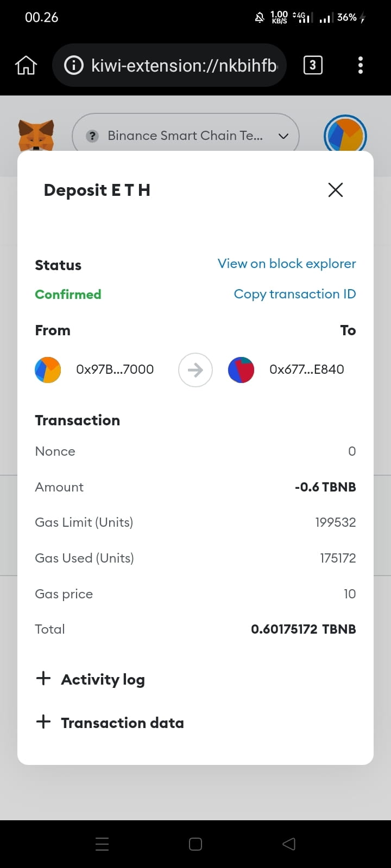This screenshot has height=868, width=391.
Task: Open the tab switcher showing 3 tabs
Action: (x=312, y=66)
